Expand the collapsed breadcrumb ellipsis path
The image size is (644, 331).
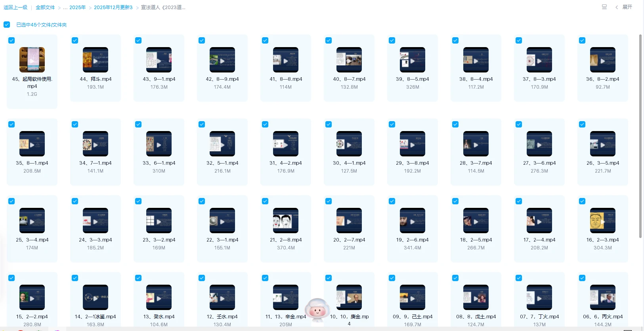[x=65, y=8]
